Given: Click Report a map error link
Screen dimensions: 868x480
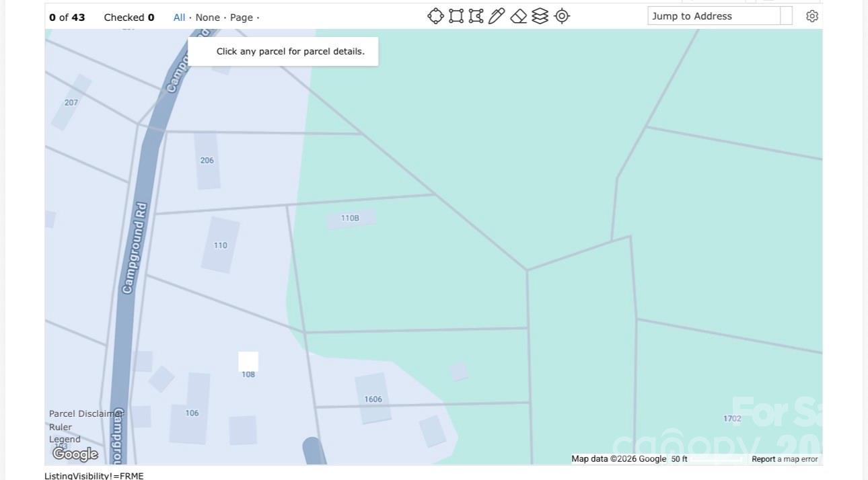Looking at the screenshot, I should 785,459.
